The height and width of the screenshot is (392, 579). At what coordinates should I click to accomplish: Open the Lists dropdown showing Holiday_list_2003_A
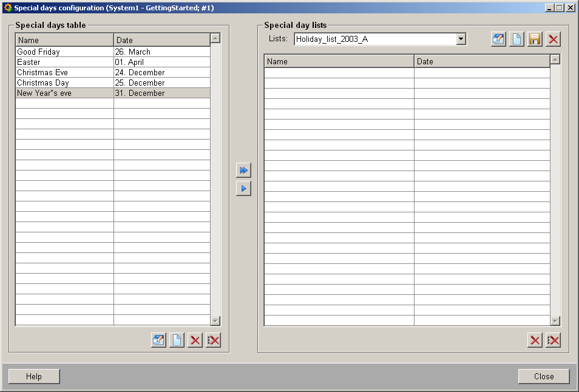click(461, 39)
